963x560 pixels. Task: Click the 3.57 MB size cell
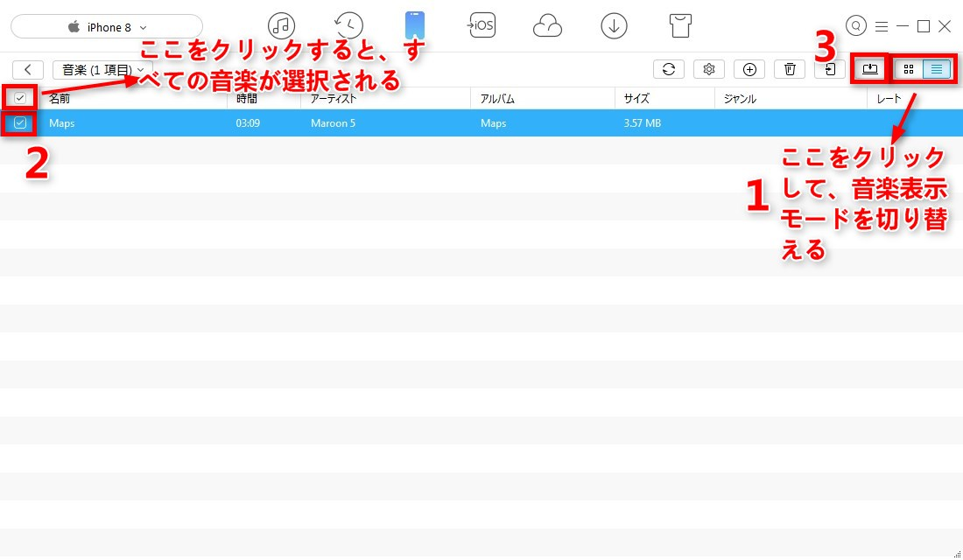pos(643,122)
